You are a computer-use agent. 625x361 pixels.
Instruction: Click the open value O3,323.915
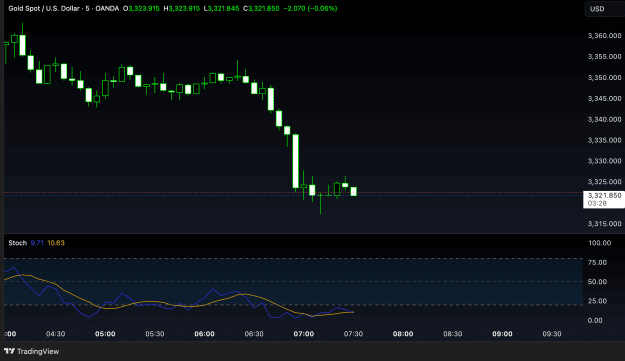coord(141,8)
